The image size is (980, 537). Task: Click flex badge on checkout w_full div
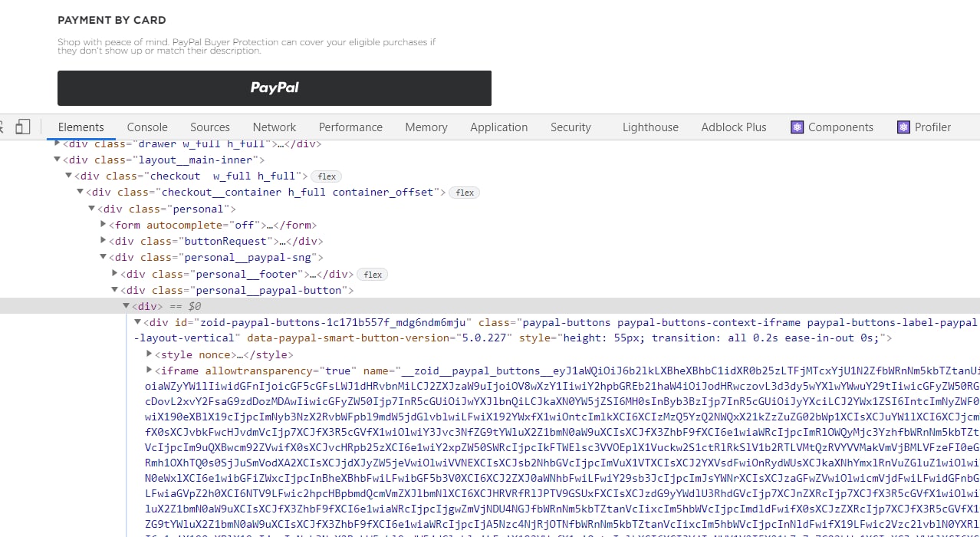coord(327,176)
